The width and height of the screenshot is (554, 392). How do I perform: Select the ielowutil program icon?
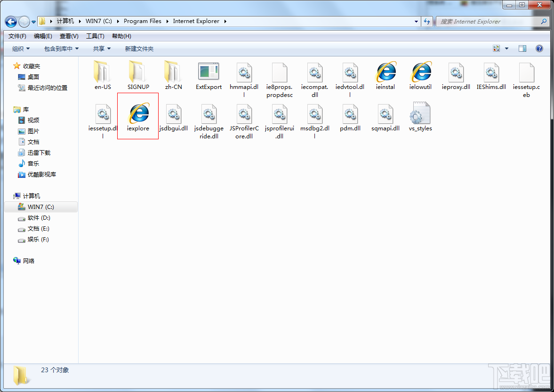pos(421,72)
